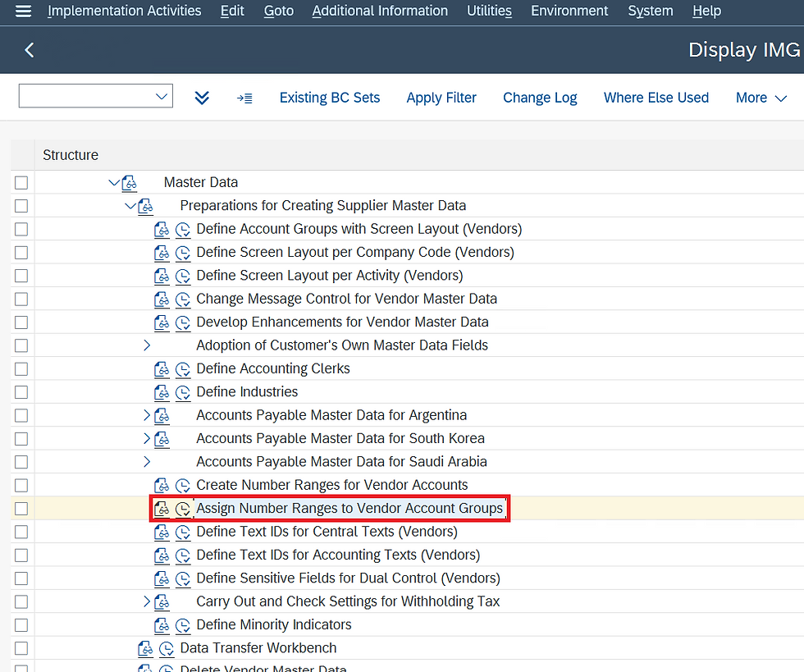
Task: Click the expand all double-chevron icon
Action: [202, 98]
